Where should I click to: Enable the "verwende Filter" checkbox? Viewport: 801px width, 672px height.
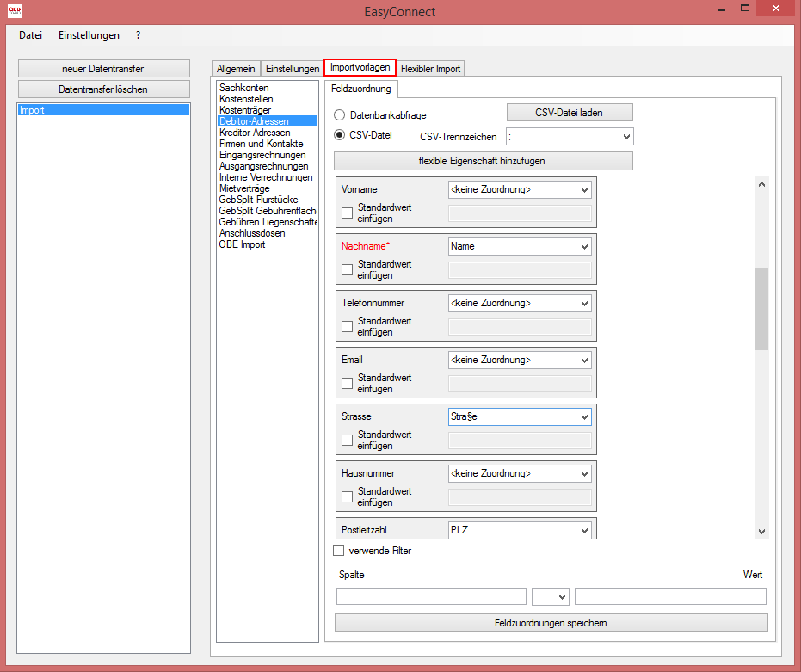click(x=338, y=550)
